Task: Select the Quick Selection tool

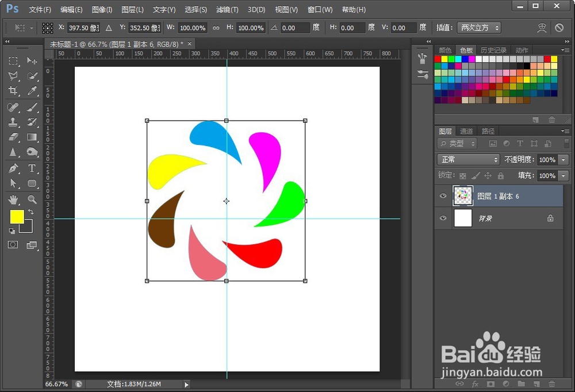Action: [x=32, y=76]
